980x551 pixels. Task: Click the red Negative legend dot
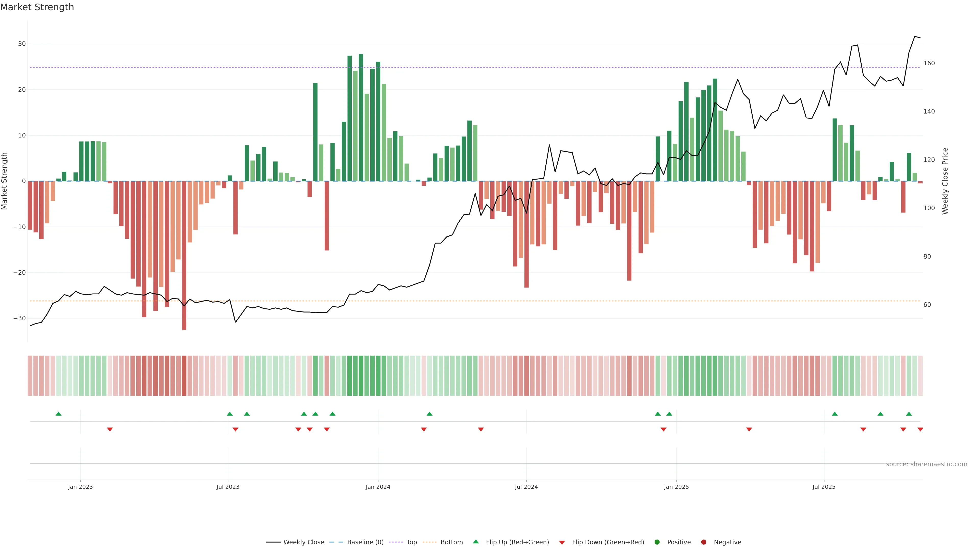coord(703,542)
